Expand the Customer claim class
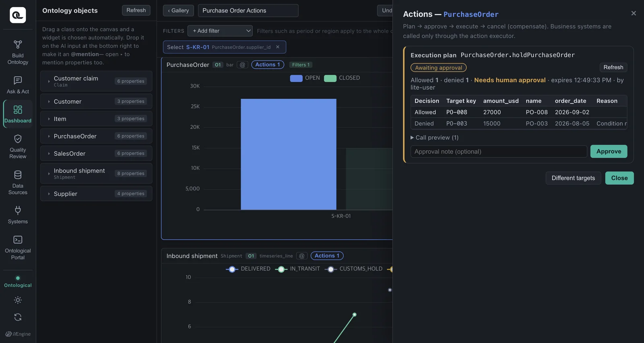Screen dimensions: 644x343 coord(96,81)
